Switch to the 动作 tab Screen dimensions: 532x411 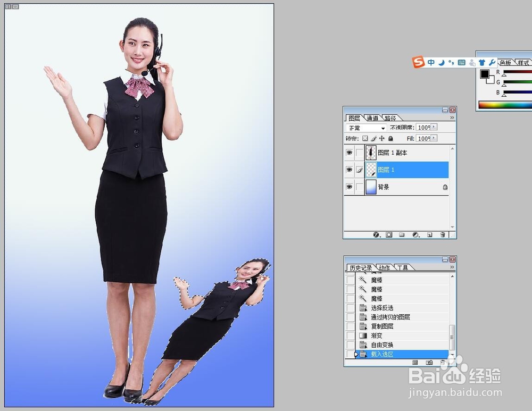pyautogui.click(x=385, y=267)
